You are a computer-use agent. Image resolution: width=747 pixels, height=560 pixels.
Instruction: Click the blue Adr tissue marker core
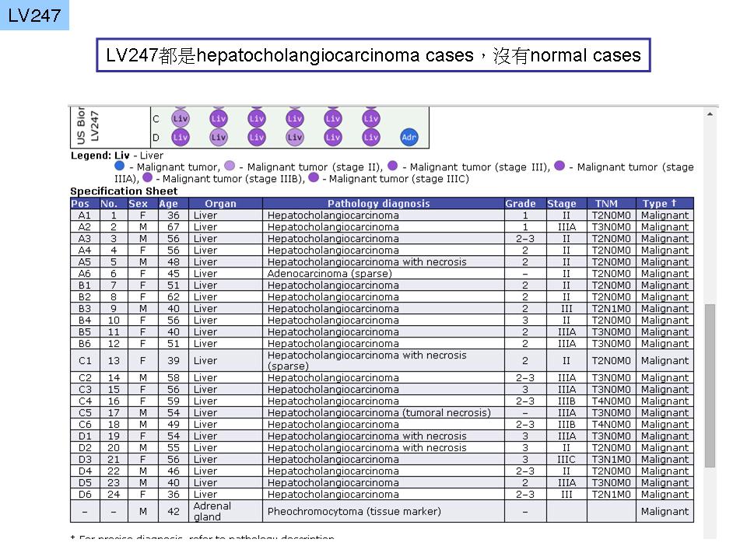click(409, 137)
